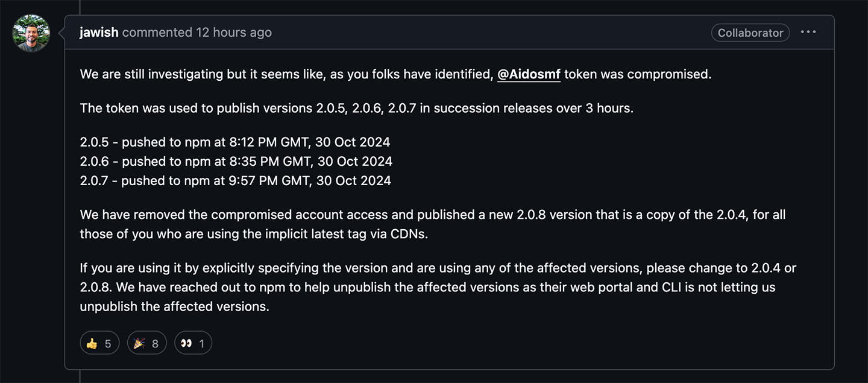Click the party reaction count of 8
The width and height of the screenshot is (868, 383).
(155, 344)
